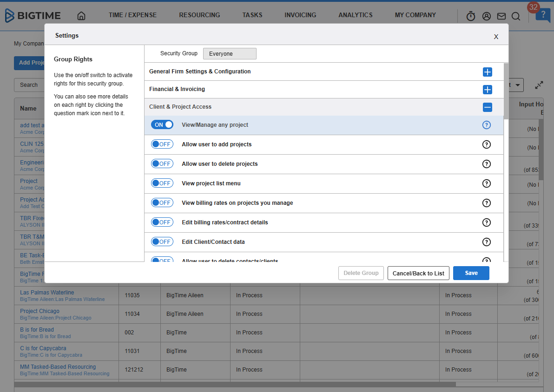Open the timer stopwatch icon
The image size is (554, 392).
[471, 16]
